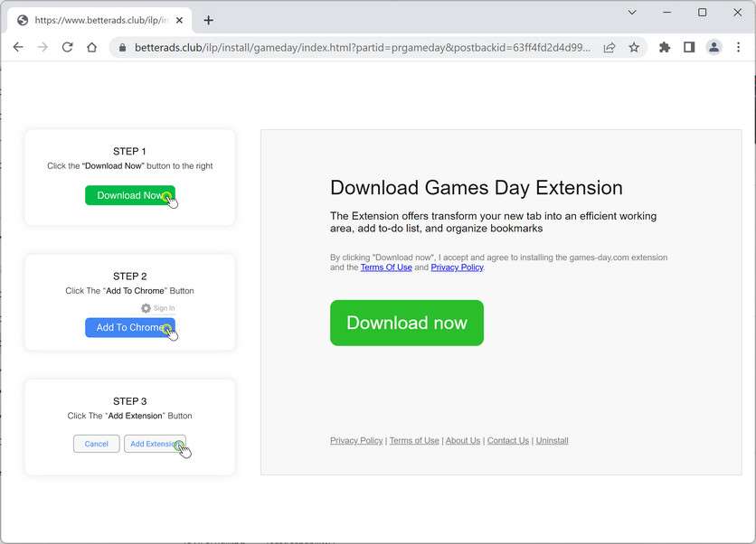756x544 pixels.
Task: View site information via padlock icon
Action: [x=122, y=47]
